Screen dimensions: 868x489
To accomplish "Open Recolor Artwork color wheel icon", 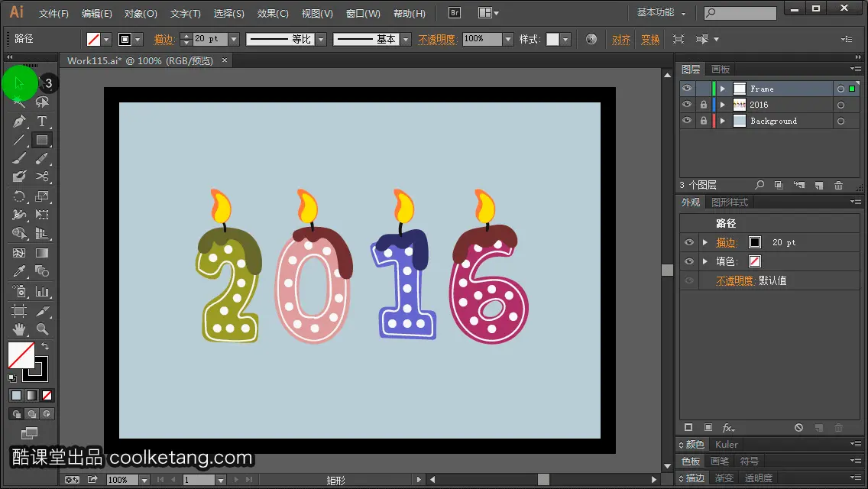I will 591,39.
